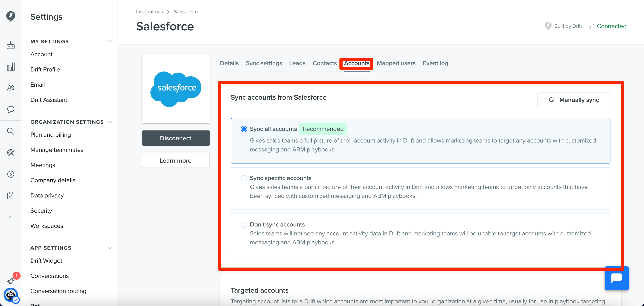The height and width of the screenshot is (306, 644).
Task: Open the target accounts bullseye icon
Action: [x=11, y=153]
